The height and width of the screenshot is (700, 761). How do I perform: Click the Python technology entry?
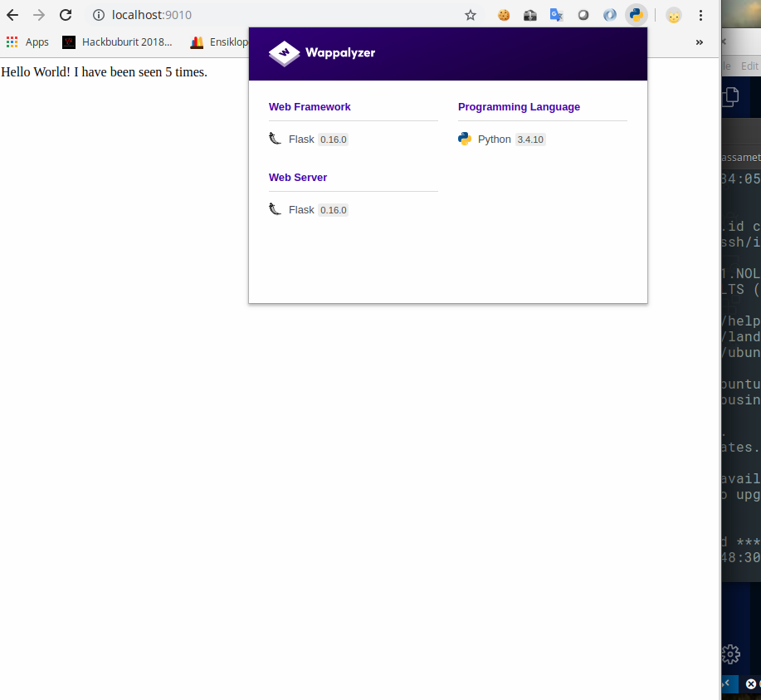(502, 140)
